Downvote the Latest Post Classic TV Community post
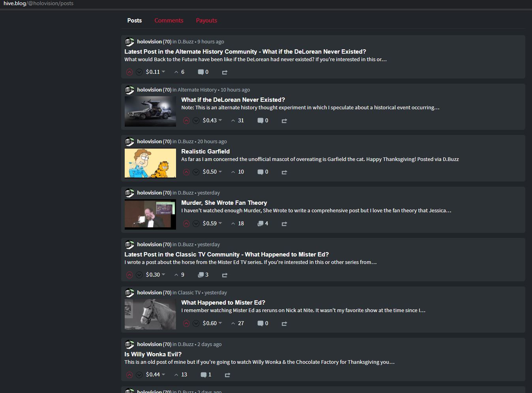 [x=139, y=275]
